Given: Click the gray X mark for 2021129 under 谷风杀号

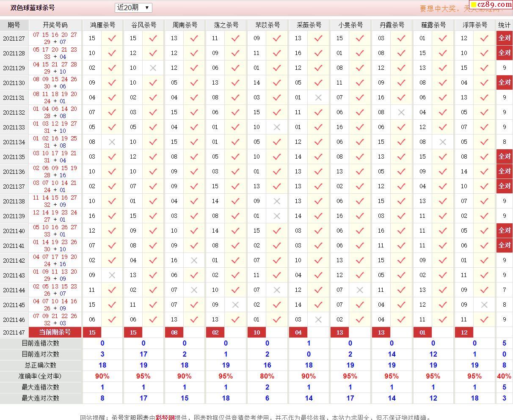Looking at the screenshot, I should click(153, 68).
